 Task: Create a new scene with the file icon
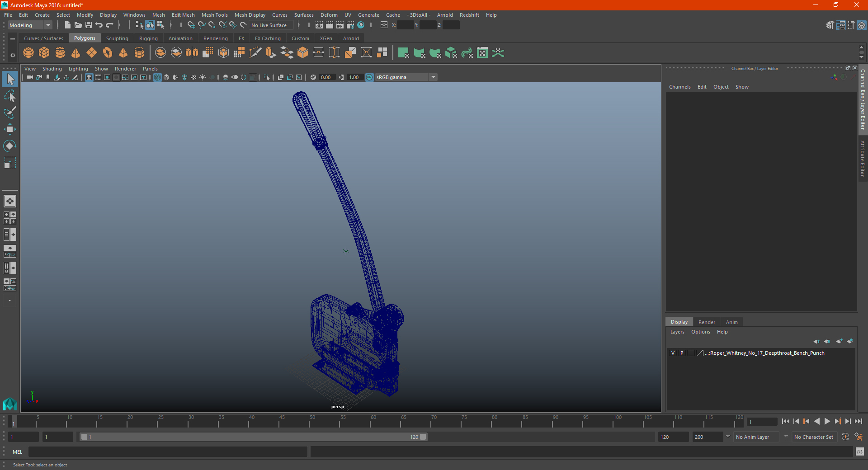[67, 25]
